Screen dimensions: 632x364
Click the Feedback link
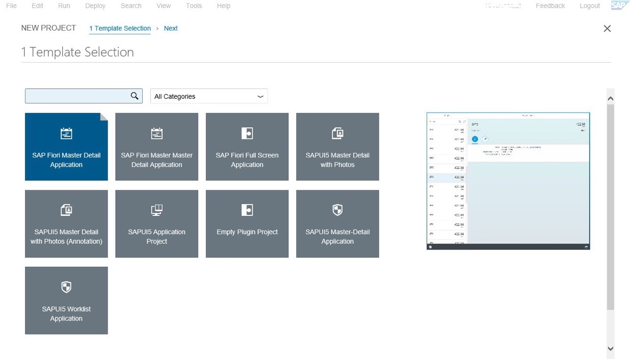550,6
